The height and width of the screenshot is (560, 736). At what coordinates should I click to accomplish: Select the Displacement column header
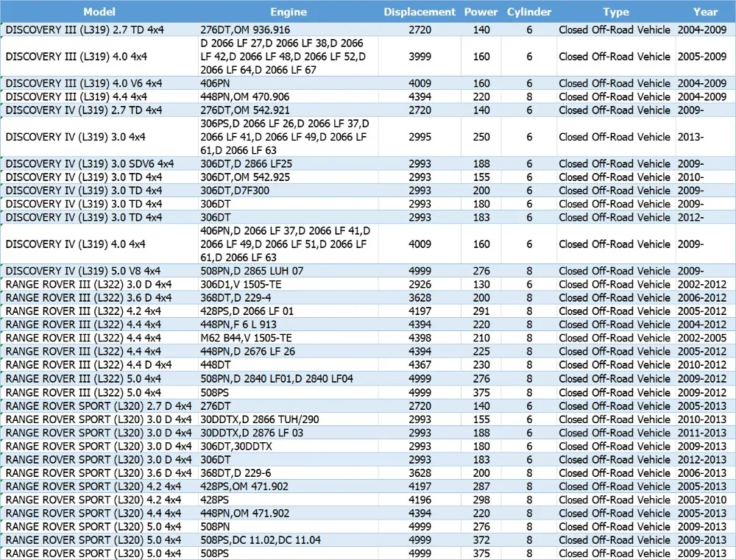420,12
